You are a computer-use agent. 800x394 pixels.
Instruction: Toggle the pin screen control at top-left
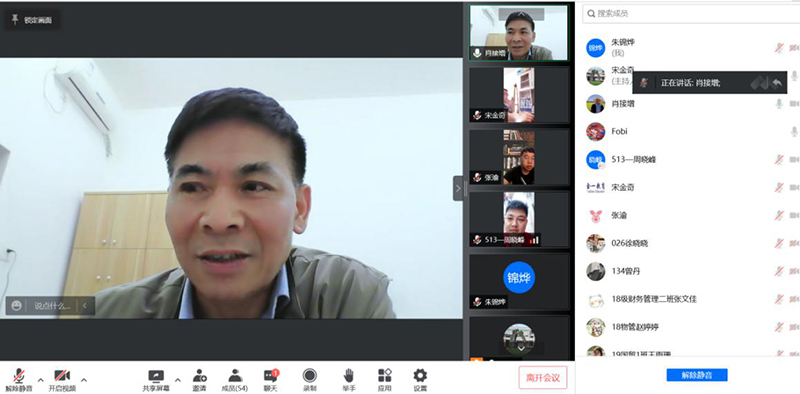[32, 20]
